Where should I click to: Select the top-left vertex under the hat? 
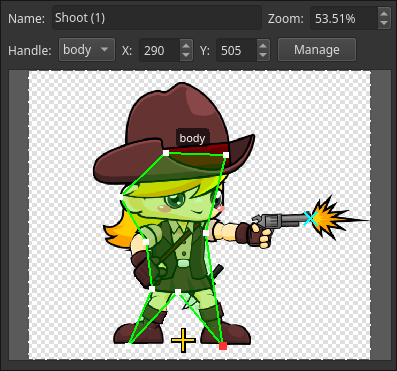click(166, 153)
